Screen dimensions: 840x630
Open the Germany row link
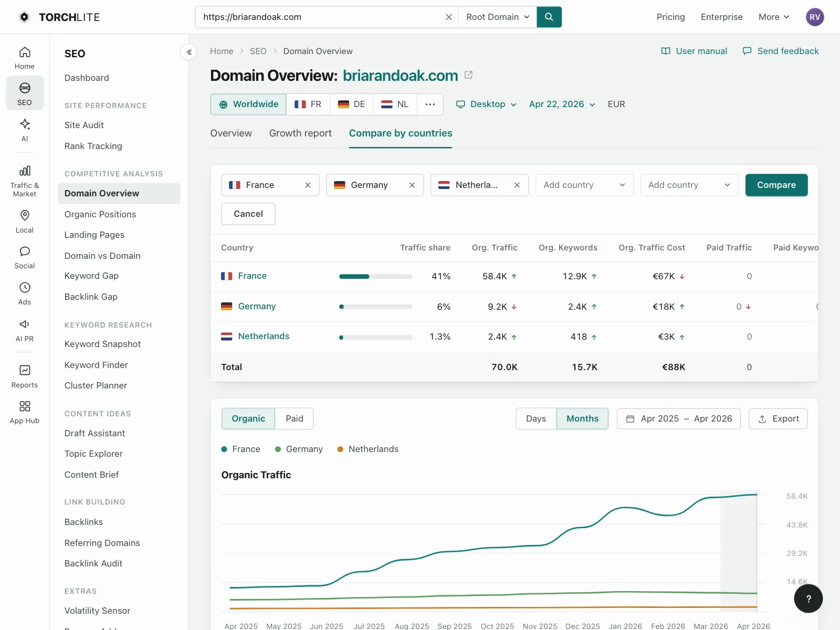(x=257, y=306)
